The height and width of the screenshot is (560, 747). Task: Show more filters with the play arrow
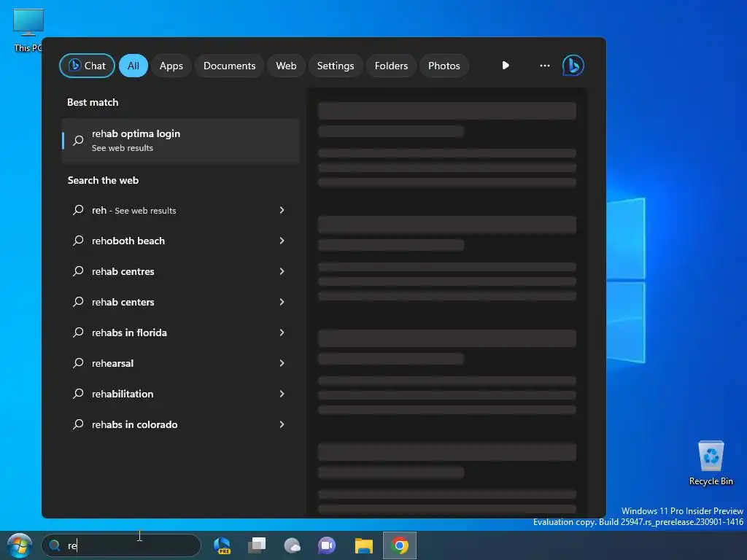(x=506, y=65)
